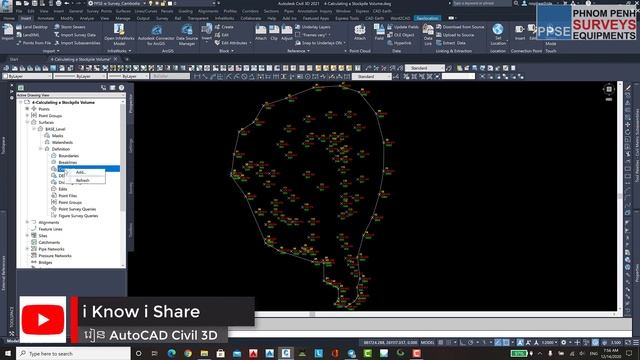This screenshot has width=640, height=360.
Task: Open the Start drawing tab
Action: pos(14,59)
